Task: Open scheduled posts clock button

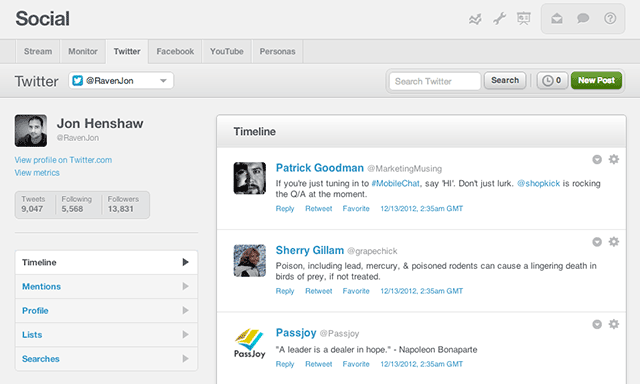Action: (x=552, y=80)
